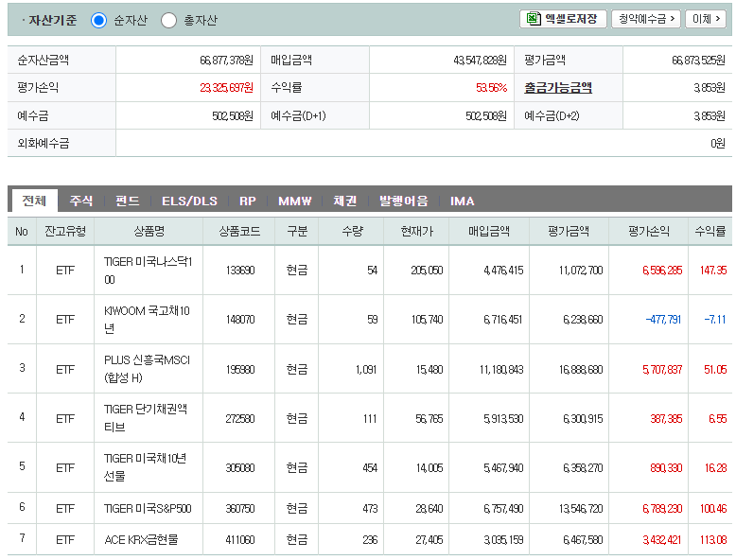Switch to the RP tab
Screen dimensions: 736x560
coord(247,201)
